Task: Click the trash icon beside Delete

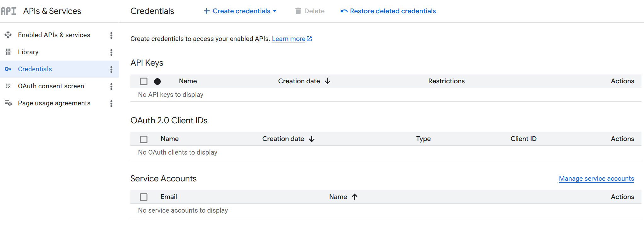Action: [298, 11]
